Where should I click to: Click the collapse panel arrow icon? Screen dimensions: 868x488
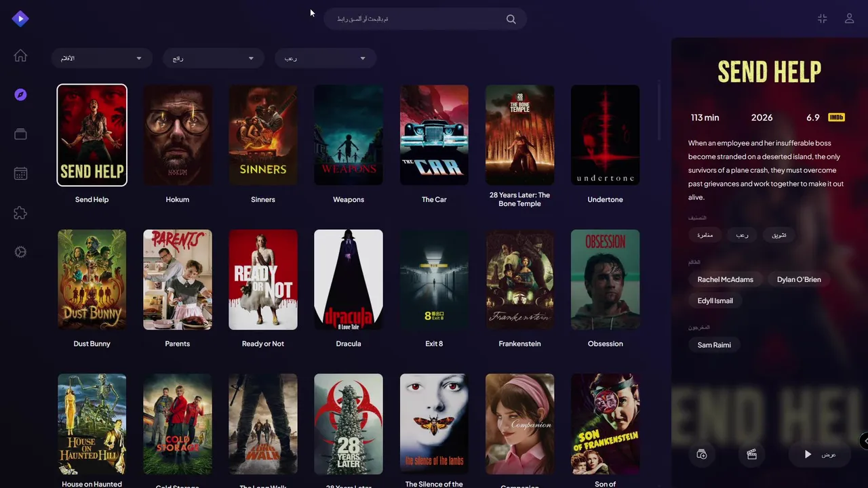pyautogui.click(x=864, y=441)
